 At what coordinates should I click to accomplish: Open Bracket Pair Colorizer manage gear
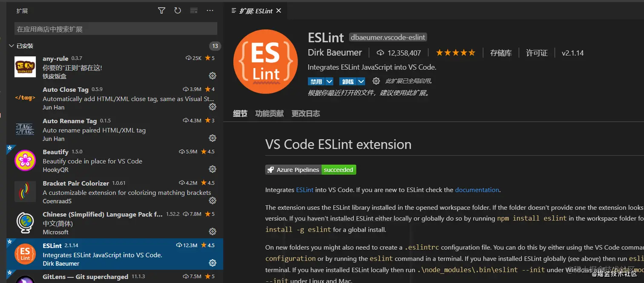pos(213,200)
